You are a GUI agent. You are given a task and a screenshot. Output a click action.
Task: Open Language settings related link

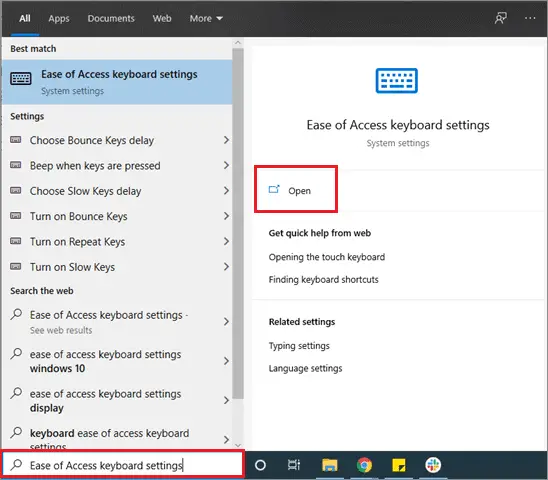tap(305, 368)
